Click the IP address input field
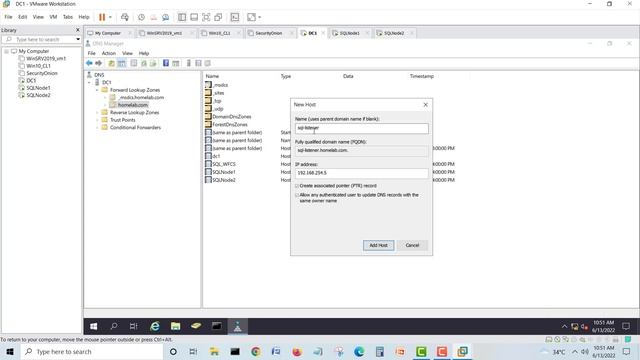This screenshot has width=640, height=360. tap(362, 173)
